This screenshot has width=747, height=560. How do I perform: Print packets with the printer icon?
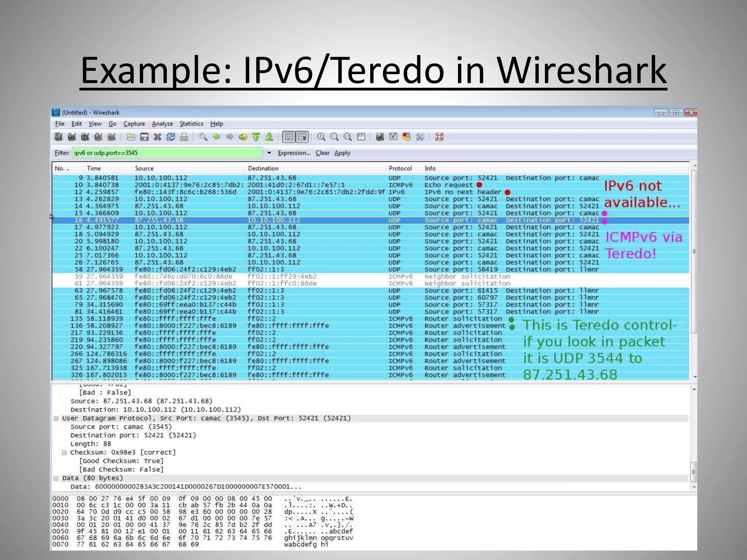(184, 137)
